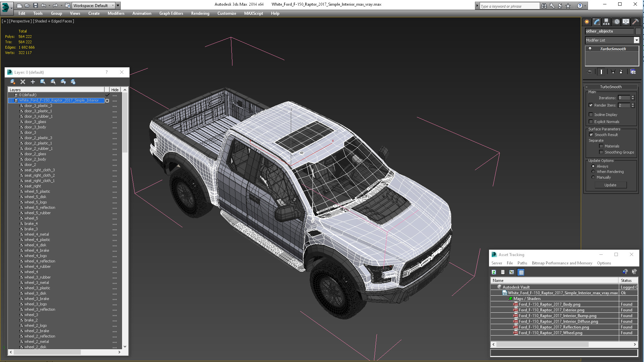Toggle the Smooth Result checkbox
The width and height of the screenshot is (644, 362).
(x=591, y=135)
